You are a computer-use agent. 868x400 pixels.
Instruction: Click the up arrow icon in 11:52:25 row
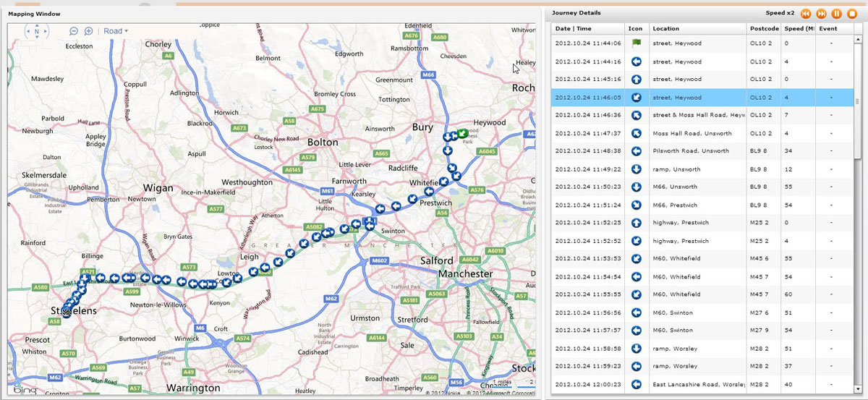[x=636, y=223]
